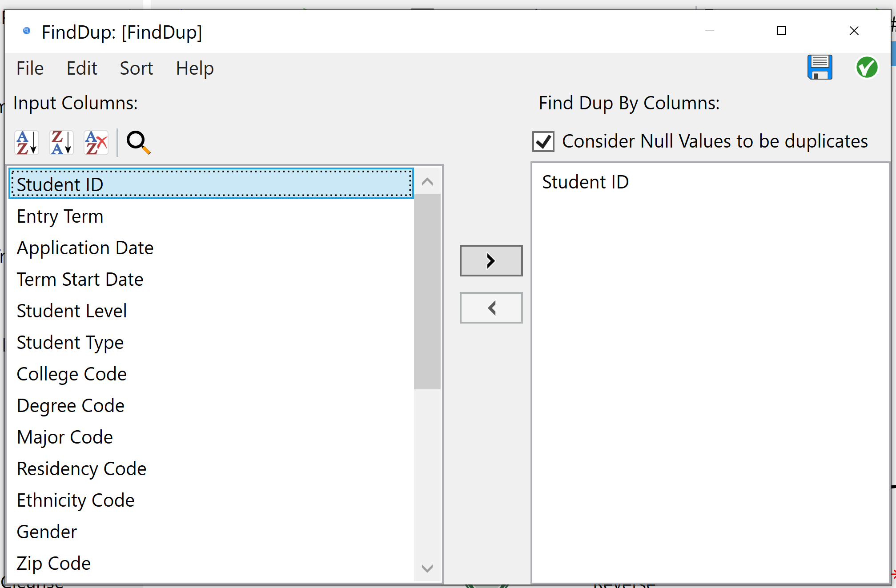Click the input columns scrollbar thumb
Viewport: 896px width, 588px height.
click(427, 291)
